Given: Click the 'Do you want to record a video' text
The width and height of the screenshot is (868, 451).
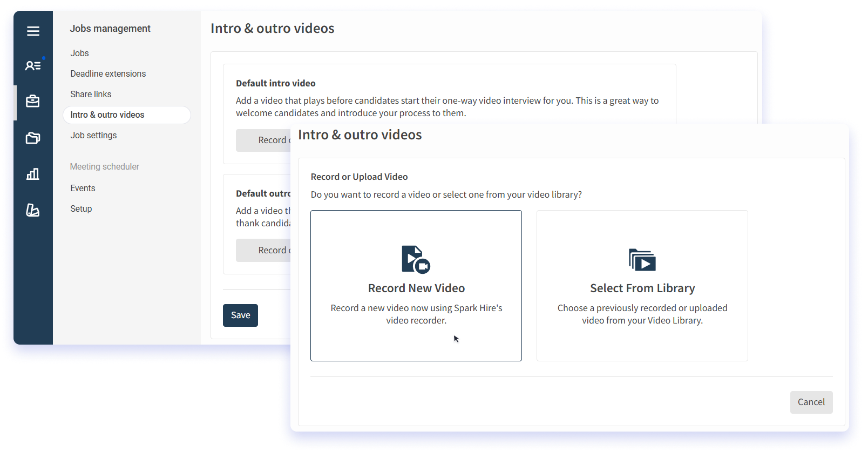Looking at the screenshot, I should (x=446, y=195).
